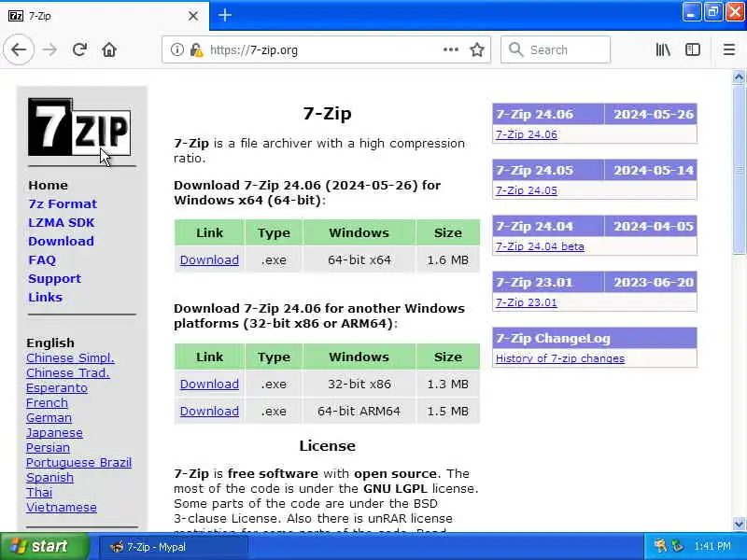This screenshot has width=747, height=560.
Task: Reload the page with the refresh icon
Action: point(79,49)
